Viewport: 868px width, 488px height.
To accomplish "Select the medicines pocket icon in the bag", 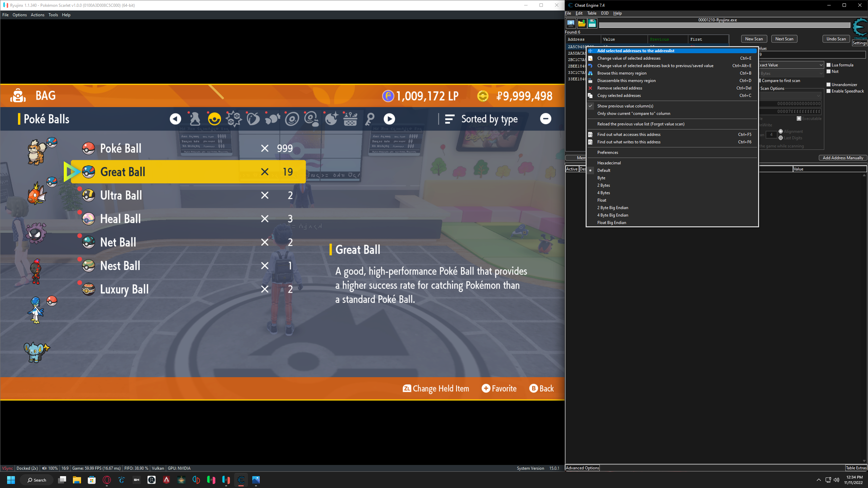I will (195, 119).
